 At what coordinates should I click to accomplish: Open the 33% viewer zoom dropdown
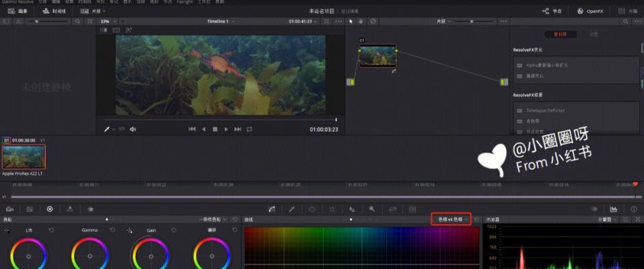point(108,22)
